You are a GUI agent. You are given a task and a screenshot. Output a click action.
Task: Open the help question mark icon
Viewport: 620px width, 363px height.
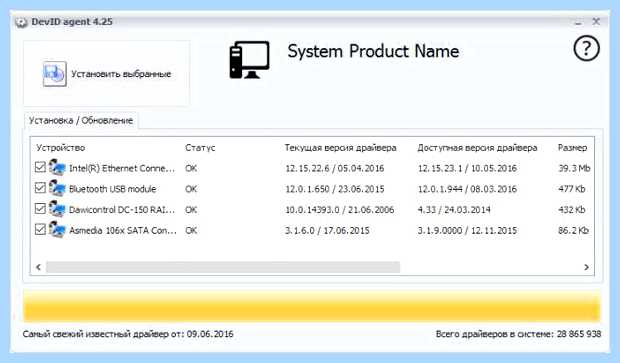pos(586,48)
